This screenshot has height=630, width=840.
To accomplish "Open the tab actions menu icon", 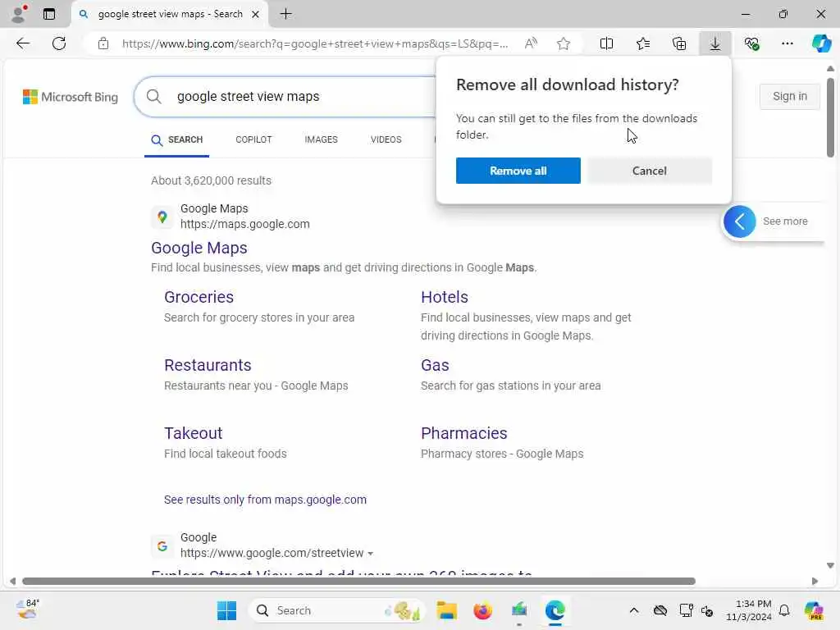I will pyautogui.click(x=49, y=14).
